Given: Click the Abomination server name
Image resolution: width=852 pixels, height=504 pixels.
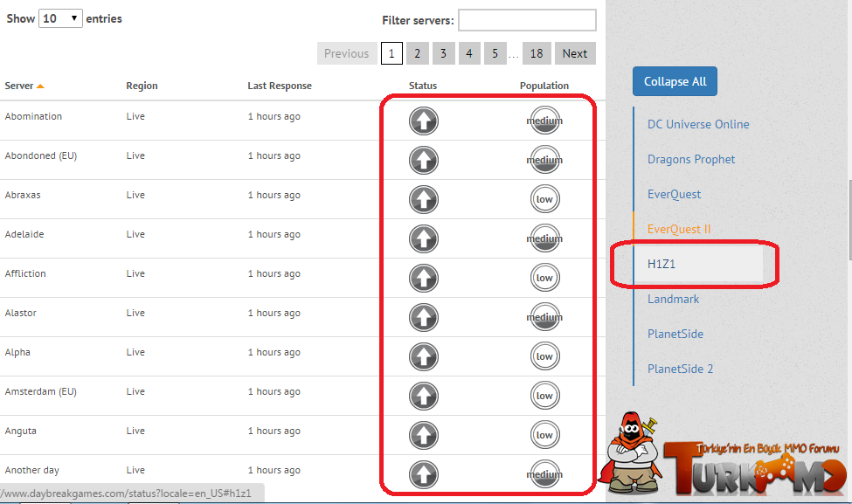Looking at the screenshot, I should point(34,116).
